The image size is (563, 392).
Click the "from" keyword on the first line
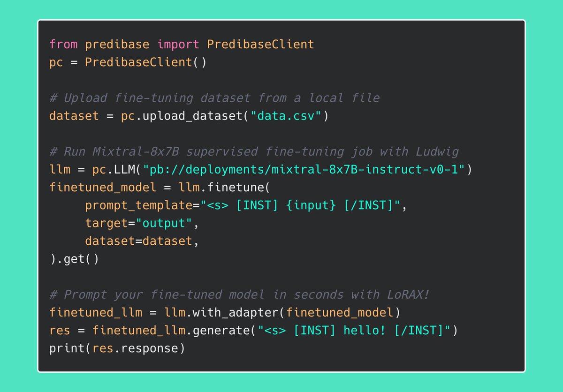click(x=63, y=45)
